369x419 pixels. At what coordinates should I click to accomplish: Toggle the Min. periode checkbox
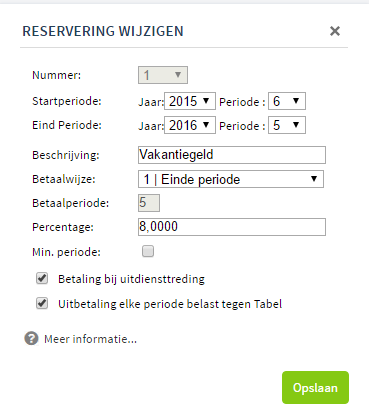pos(148,251)
